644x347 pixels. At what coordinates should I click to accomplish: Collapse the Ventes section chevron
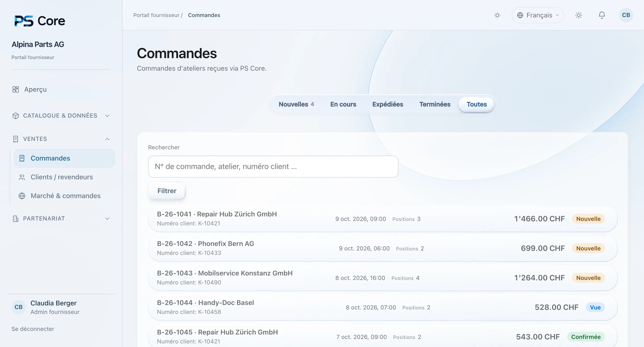tap(107, 139)
